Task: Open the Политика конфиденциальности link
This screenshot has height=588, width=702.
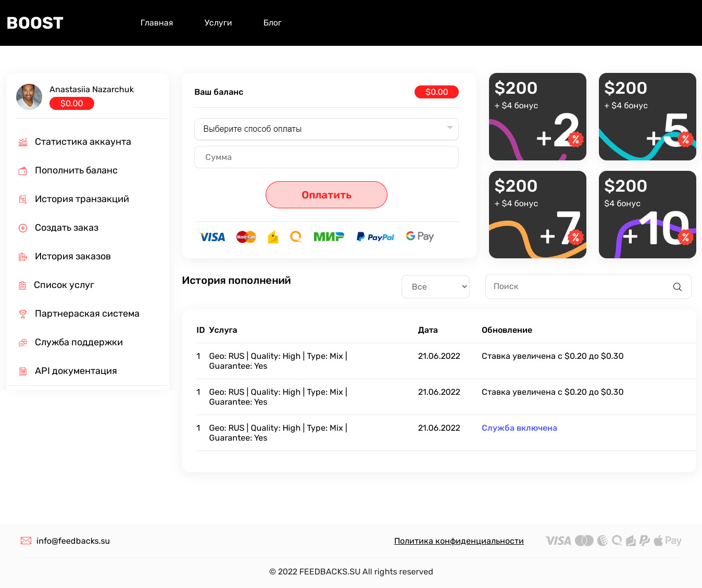Action: [459, 541]
